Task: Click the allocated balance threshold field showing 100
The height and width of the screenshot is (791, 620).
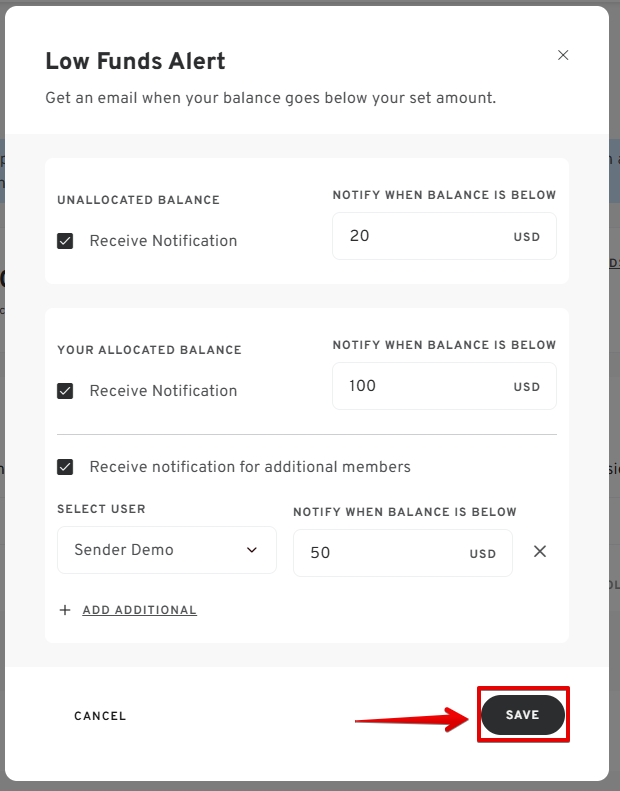Action: click(444, 386)
